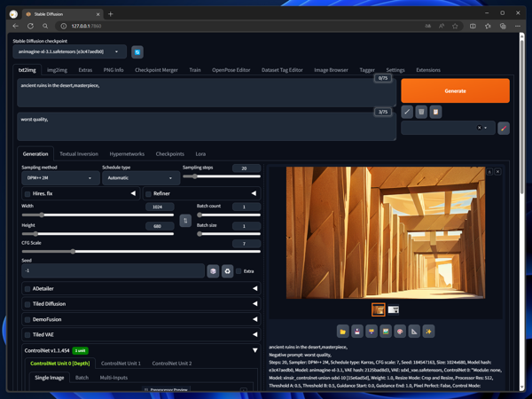This screenshot has height=399, width=532.
Task: Enable the Hires. fix checkbox
Action: point(27,193)
